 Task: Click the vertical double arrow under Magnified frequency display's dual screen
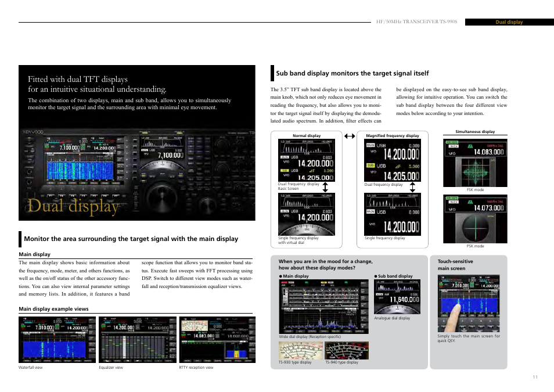tap(412, 186)
